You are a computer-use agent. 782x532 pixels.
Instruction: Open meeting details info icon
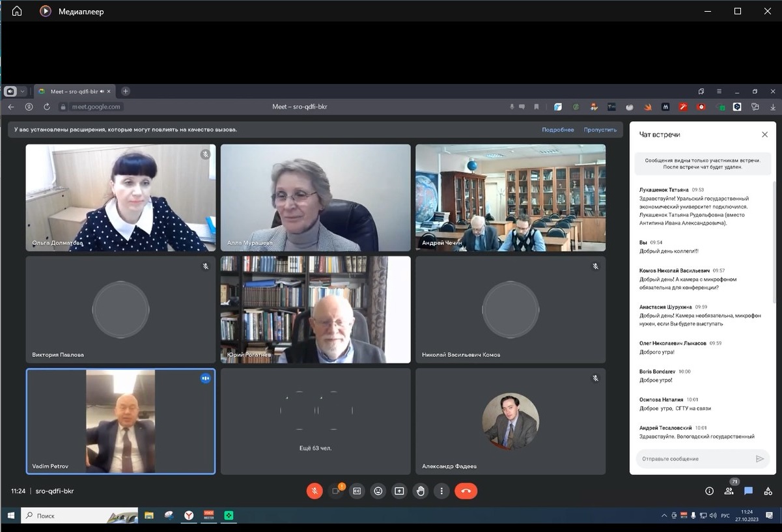[x=710, y=491]
